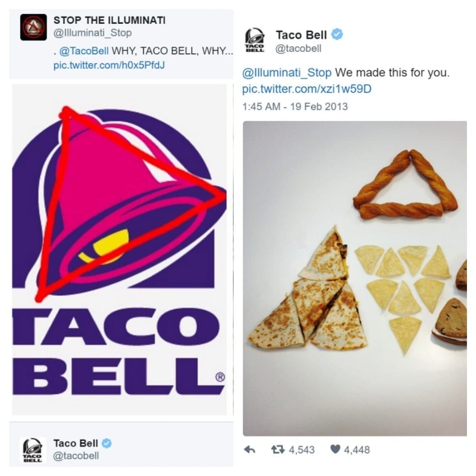476x476 pixels.
Task: Open the Taco Bell logo image with red triangle
Action: coord(119,249)
